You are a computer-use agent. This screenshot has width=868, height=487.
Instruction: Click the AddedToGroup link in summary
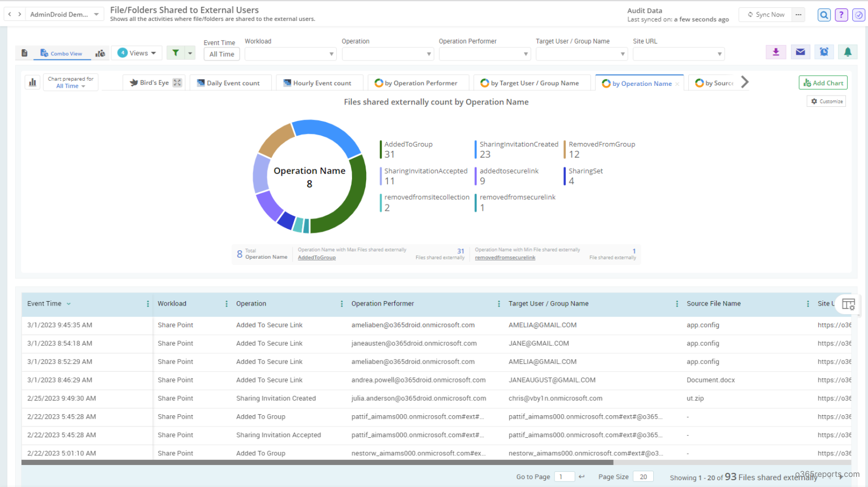(x=316, y=258)
